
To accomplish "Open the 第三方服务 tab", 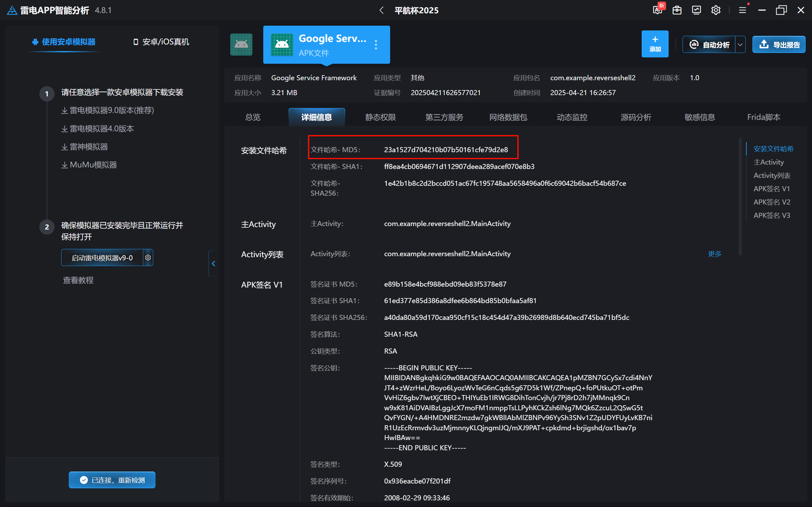I will pos(444,117).
